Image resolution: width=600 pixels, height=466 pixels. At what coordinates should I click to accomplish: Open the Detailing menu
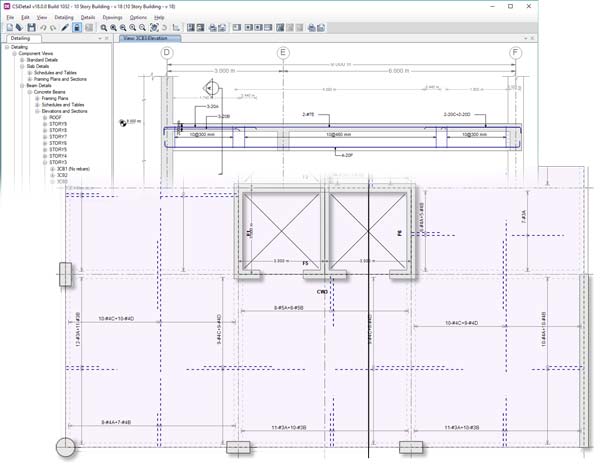64,18
